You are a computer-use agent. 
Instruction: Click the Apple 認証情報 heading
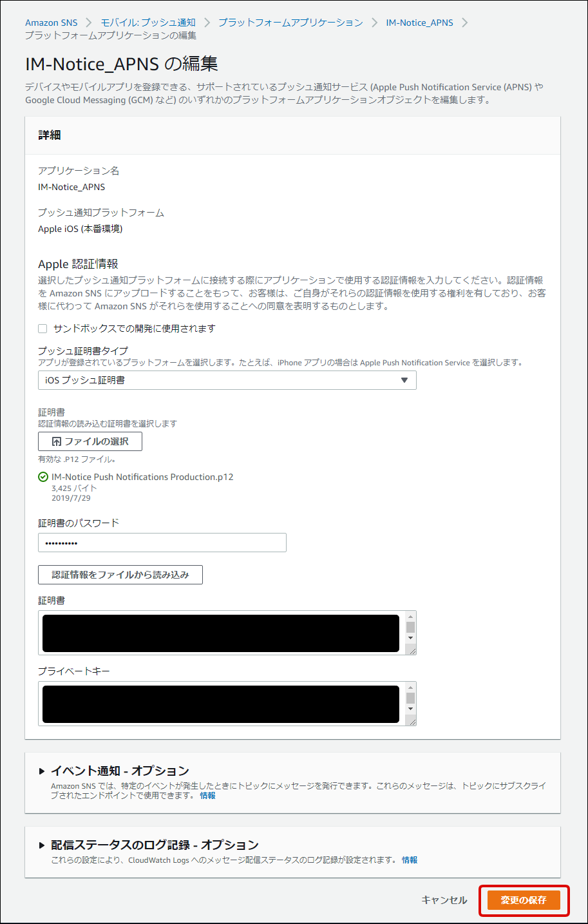click(78, 264)
